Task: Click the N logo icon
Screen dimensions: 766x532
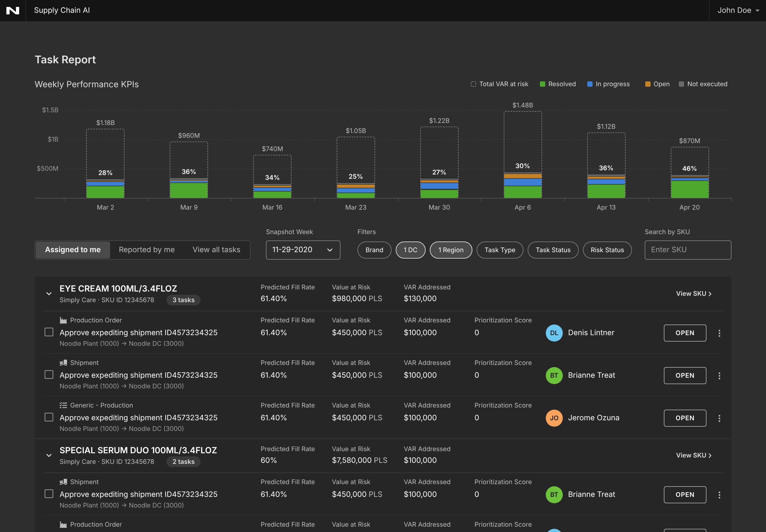Action: [x=13, y=10]
